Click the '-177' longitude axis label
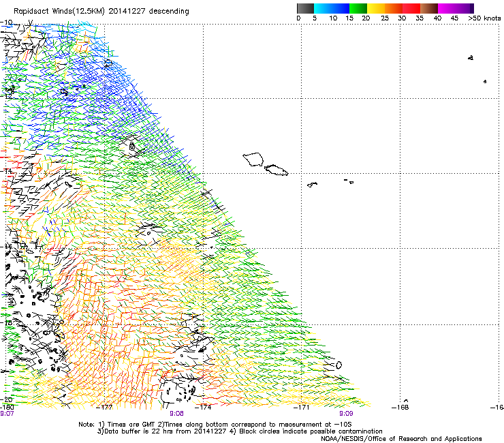 (105, 408)
